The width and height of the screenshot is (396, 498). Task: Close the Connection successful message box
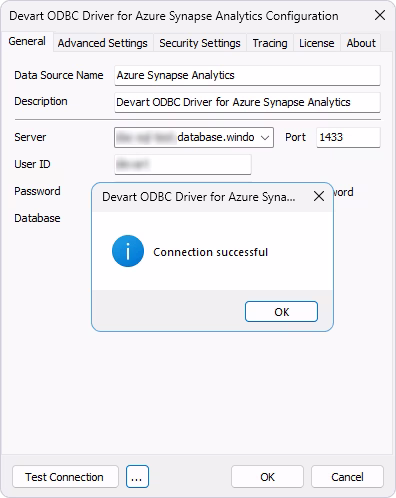[319, 196]
